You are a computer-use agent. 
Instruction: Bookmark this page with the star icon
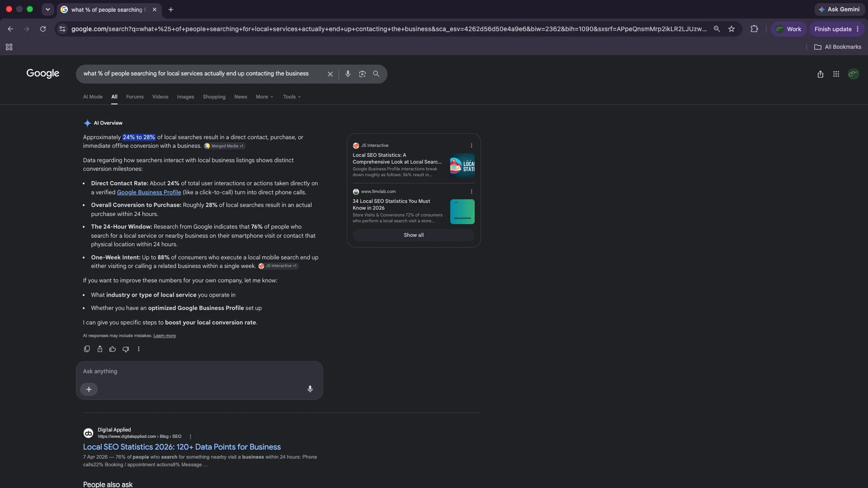click(x=731, y=29)
